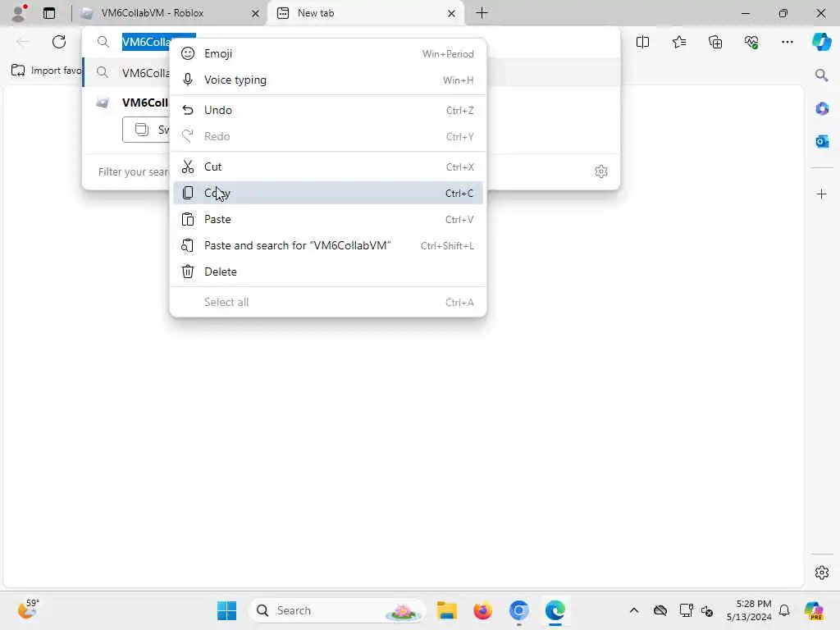Click the taskbar Search box

tap(337, 610)
